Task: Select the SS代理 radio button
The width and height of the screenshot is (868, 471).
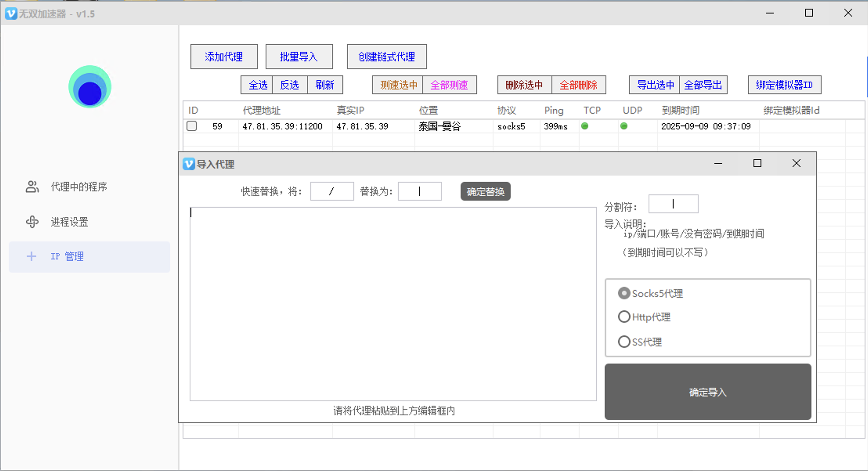Action: (x=624, y=341)
